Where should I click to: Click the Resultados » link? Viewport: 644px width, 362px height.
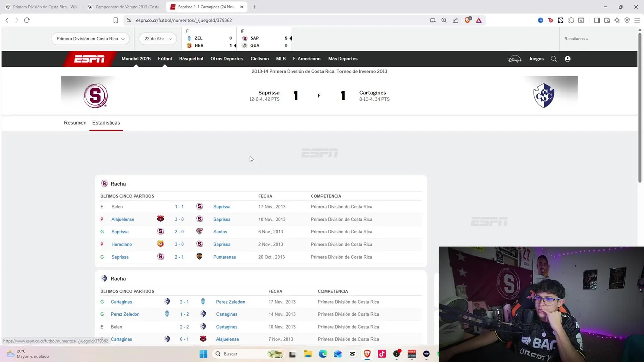tap(576, 39)
